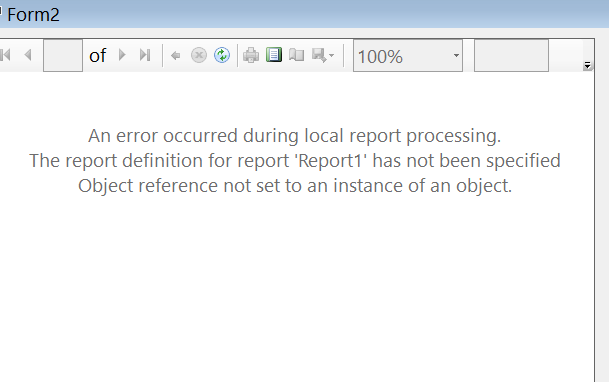Go to previous report page
609x382 pixels.
[28, 55]
